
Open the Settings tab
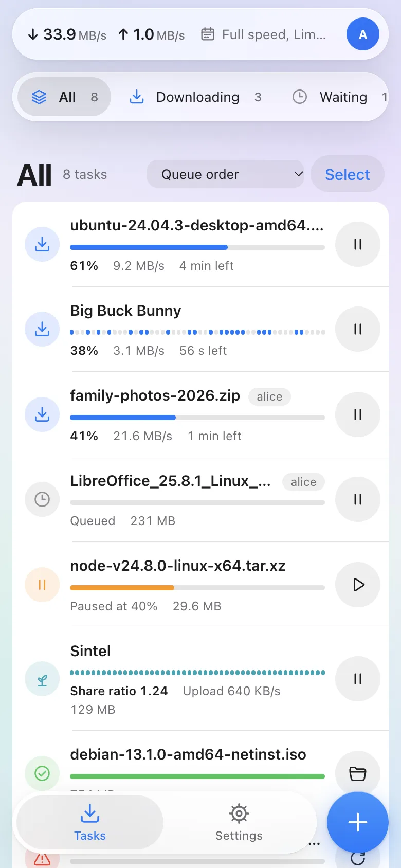click(x=239, y=822)
